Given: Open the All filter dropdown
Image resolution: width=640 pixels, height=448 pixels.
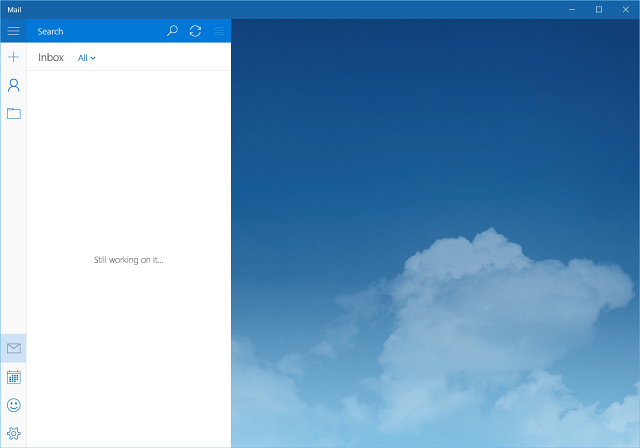Looking at the screenshot, I should click(87, 58).
